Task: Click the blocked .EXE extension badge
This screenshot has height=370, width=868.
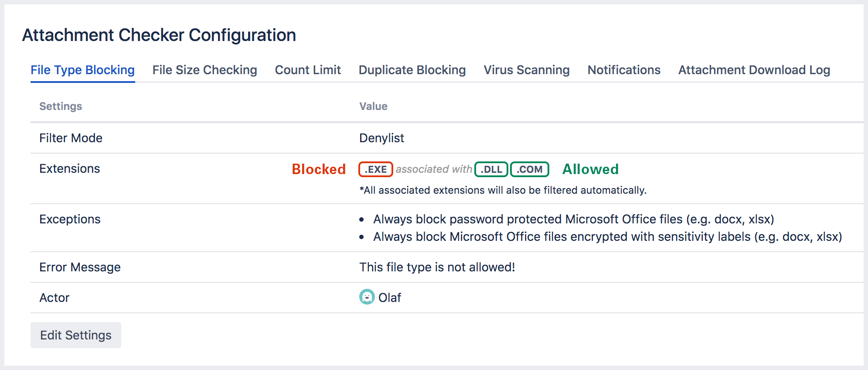Action: pyautogui.click(x=375, y=169)
